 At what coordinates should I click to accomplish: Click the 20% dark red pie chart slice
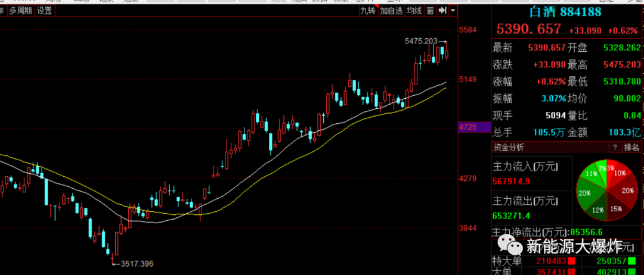tap(625, 190)
